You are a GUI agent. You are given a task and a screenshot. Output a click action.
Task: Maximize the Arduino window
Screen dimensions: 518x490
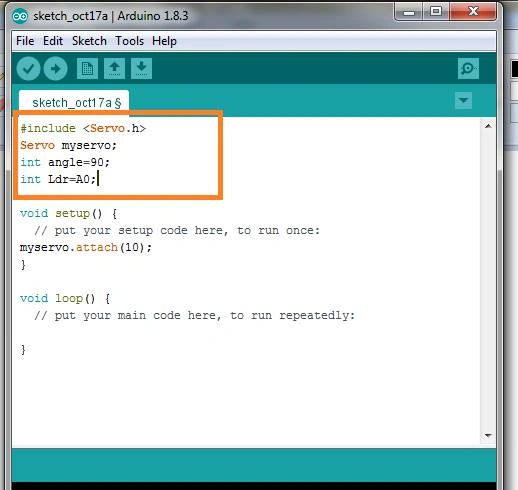click(x=436, y=12)
